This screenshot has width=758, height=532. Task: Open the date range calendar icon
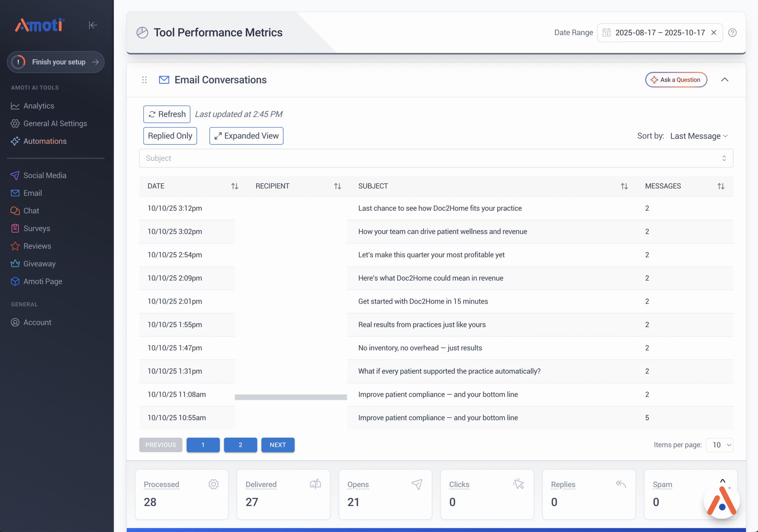click(x=606, y=33)
